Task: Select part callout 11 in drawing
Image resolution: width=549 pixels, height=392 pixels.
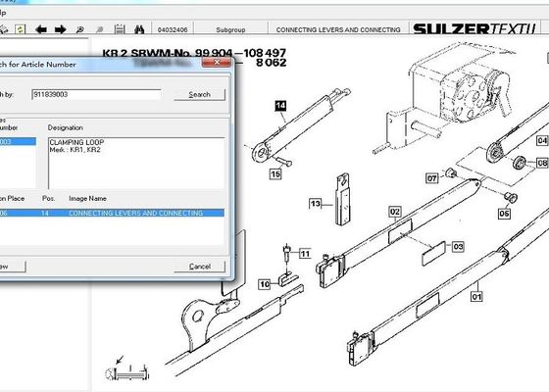Action: point(305,254)
